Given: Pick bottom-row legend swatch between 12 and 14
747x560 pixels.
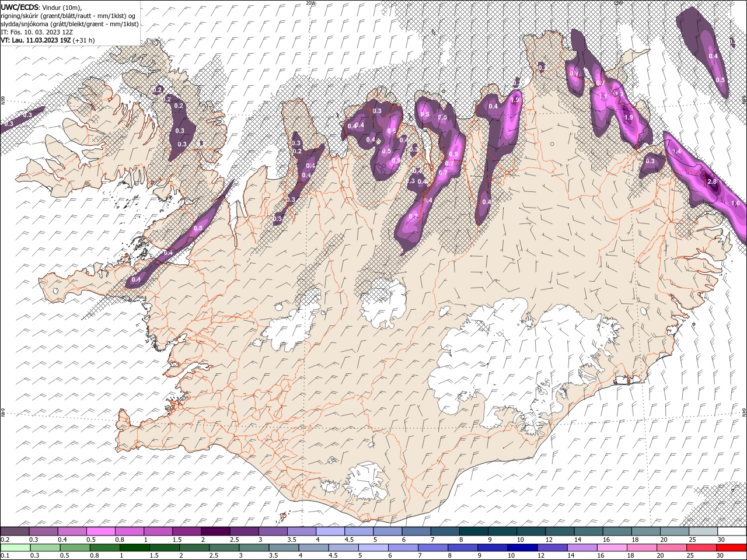Looking at the screenshot, I should (553, 548).
